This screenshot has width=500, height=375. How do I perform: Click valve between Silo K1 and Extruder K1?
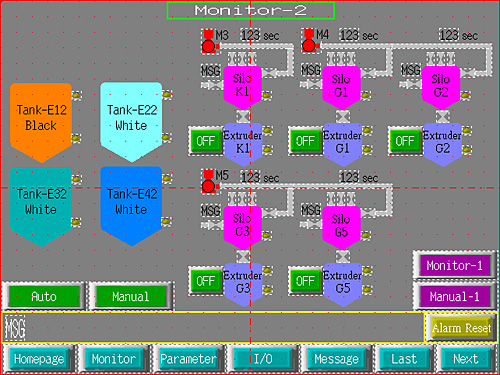243,116
